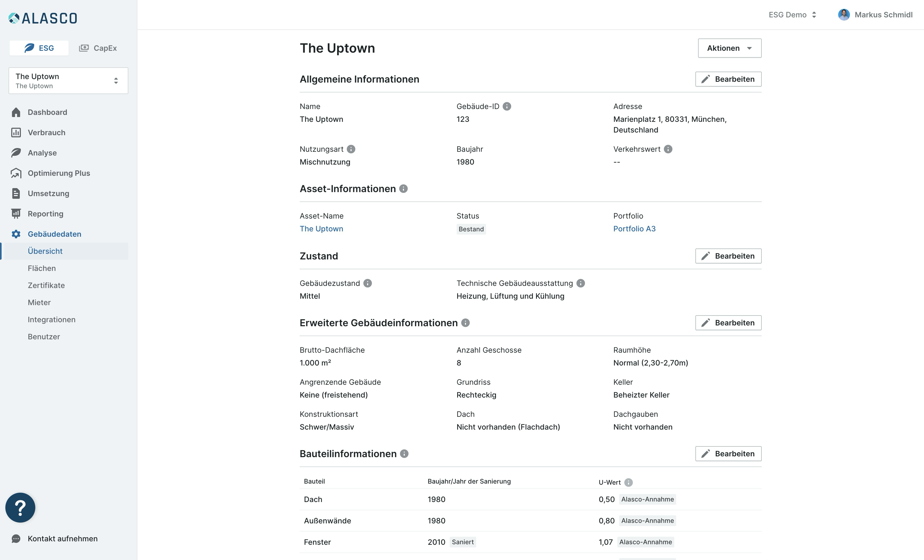Image resolution: width=924 pixels, height=560 pixels.
Task: Open The Uptown building selector
Action: [x=68, y=81]
